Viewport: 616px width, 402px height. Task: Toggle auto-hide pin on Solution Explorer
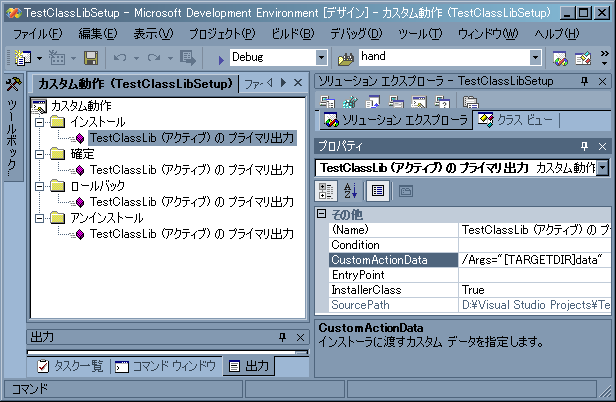[584, 81]
